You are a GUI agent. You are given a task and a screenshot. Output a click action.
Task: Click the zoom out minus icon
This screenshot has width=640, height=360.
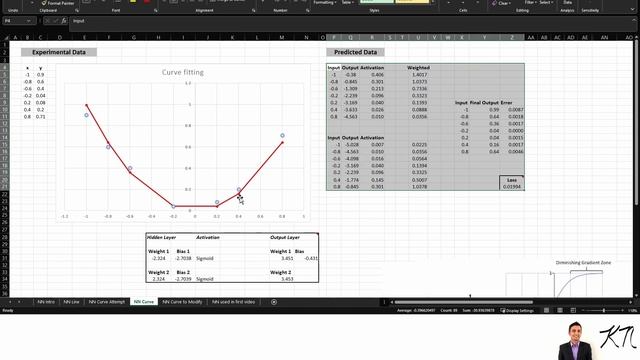pyautogui.click(x=583, y=310)
